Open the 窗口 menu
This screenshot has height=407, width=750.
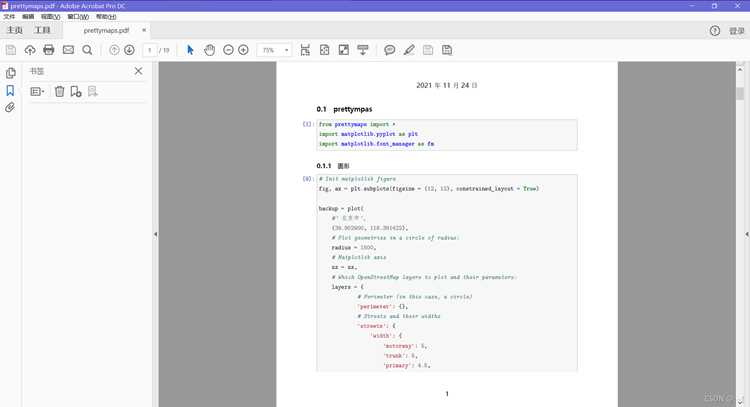click(x=78, y=16)
